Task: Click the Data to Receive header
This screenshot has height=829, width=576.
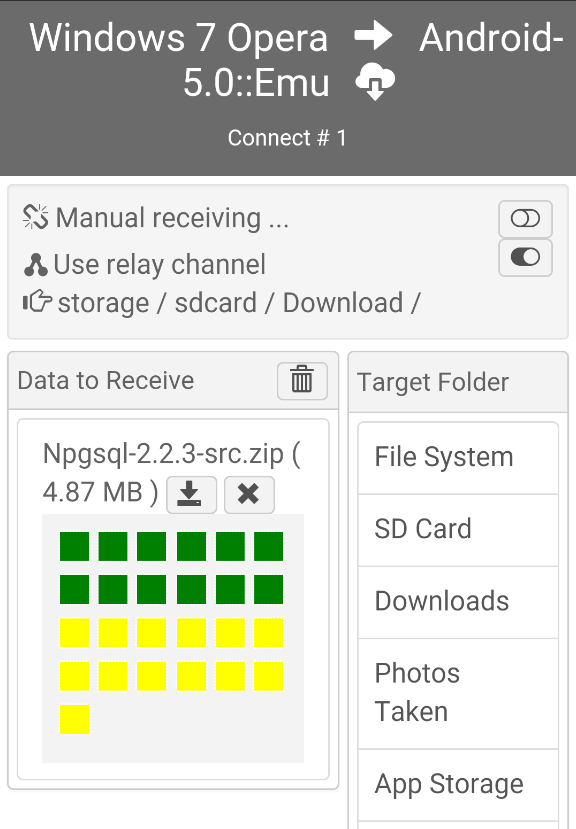Action: (x=106, y=381)
